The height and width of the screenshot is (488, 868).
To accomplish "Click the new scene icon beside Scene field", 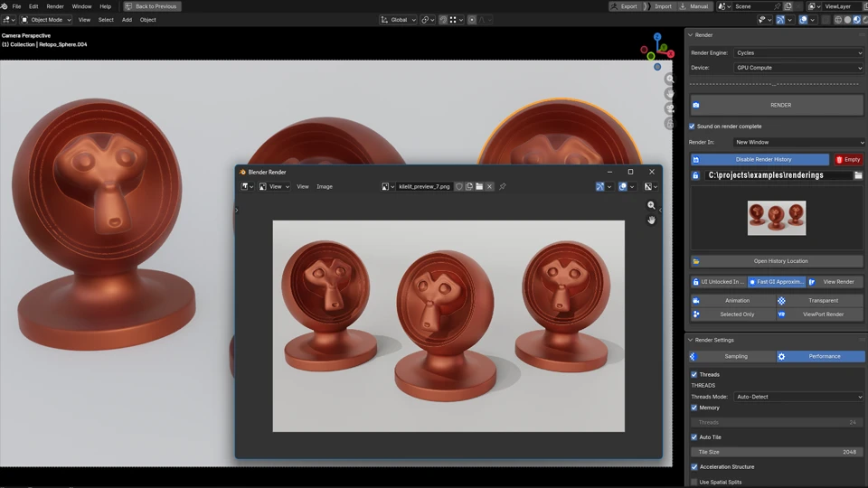I will click(788, 6).
